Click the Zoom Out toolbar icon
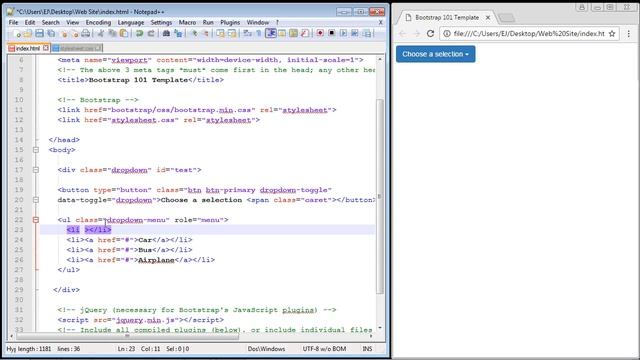This screenshot has height=360, width=640. 205,34
